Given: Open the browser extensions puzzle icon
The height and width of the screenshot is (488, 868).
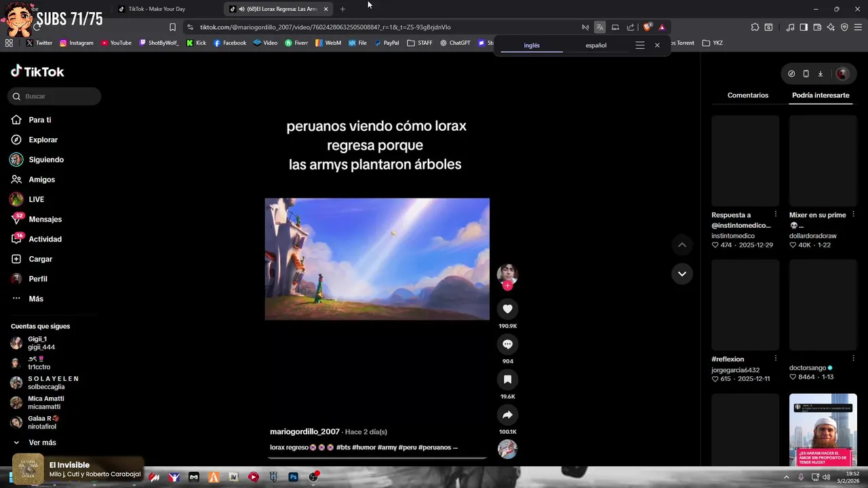Looking at the screenshot, I should (x=755, y=27).
